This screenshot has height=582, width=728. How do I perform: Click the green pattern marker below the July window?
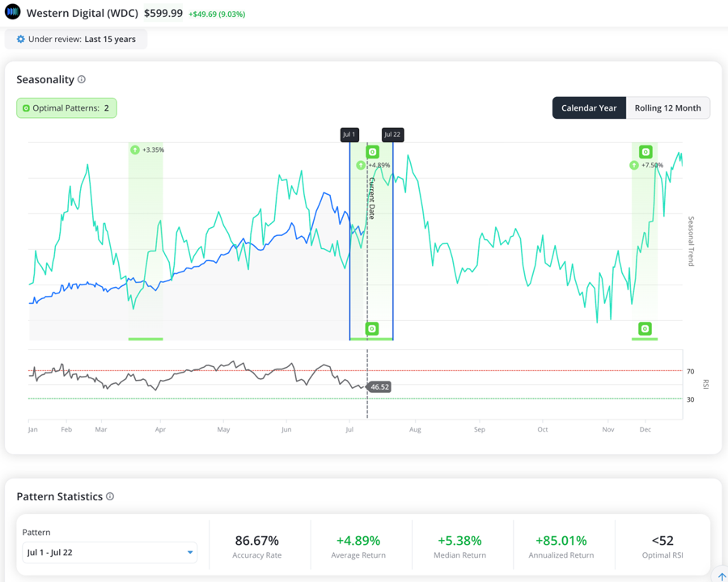(x=372, y=329)
